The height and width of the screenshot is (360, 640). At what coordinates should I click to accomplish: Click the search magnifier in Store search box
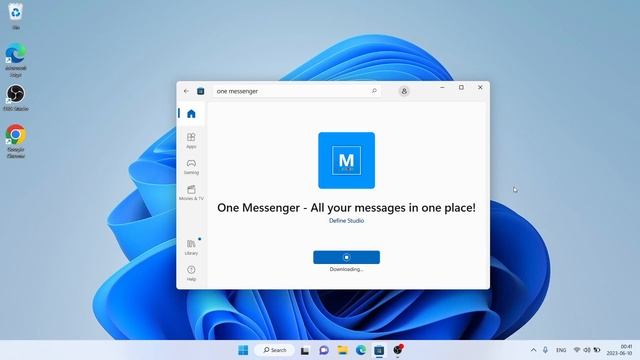coord(374,91)
